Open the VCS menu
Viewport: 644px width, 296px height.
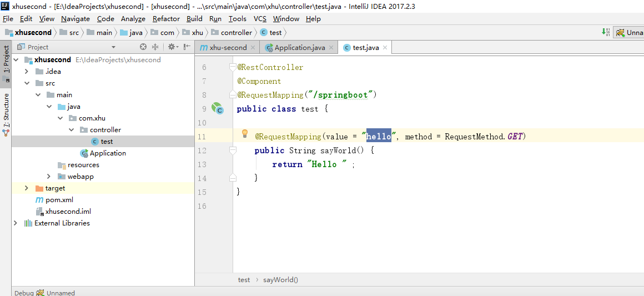tap(260, 18)
